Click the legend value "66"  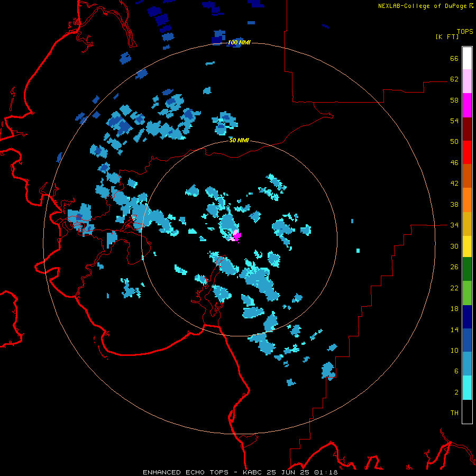(x=454, y=58)
